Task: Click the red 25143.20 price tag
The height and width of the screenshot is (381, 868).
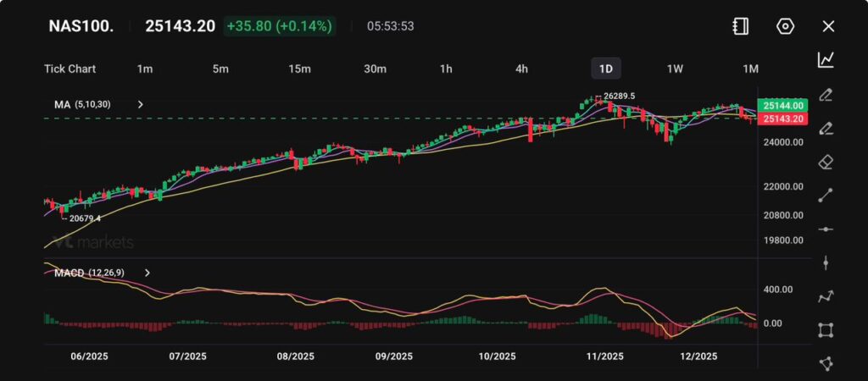Action: 782,119
